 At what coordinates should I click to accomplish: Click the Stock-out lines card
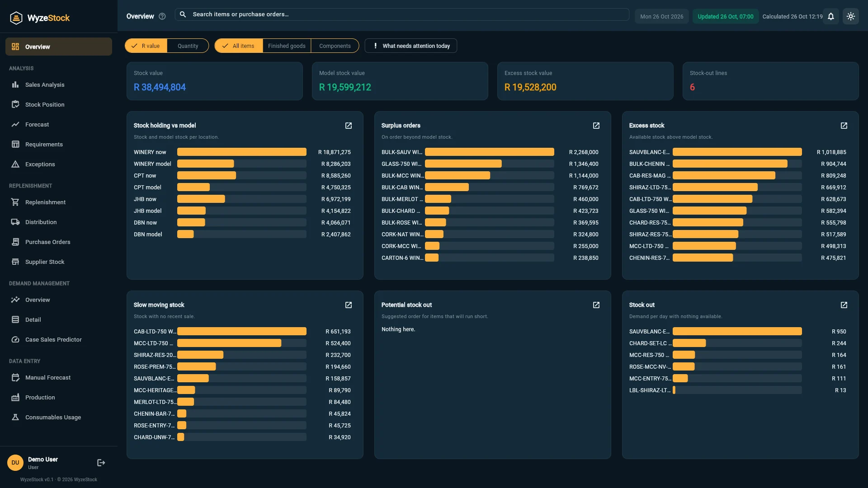pos(771,81)
